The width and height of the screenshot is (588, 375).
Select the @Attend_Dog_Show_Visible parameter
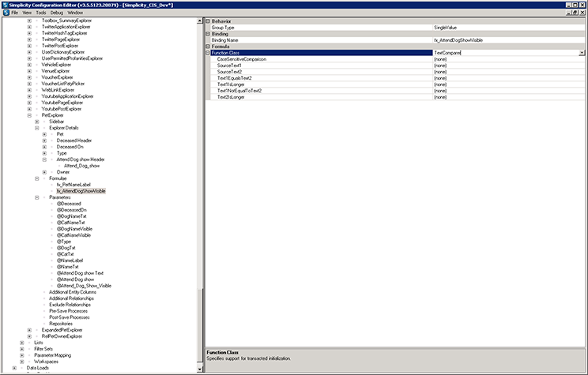click(84, 286)
